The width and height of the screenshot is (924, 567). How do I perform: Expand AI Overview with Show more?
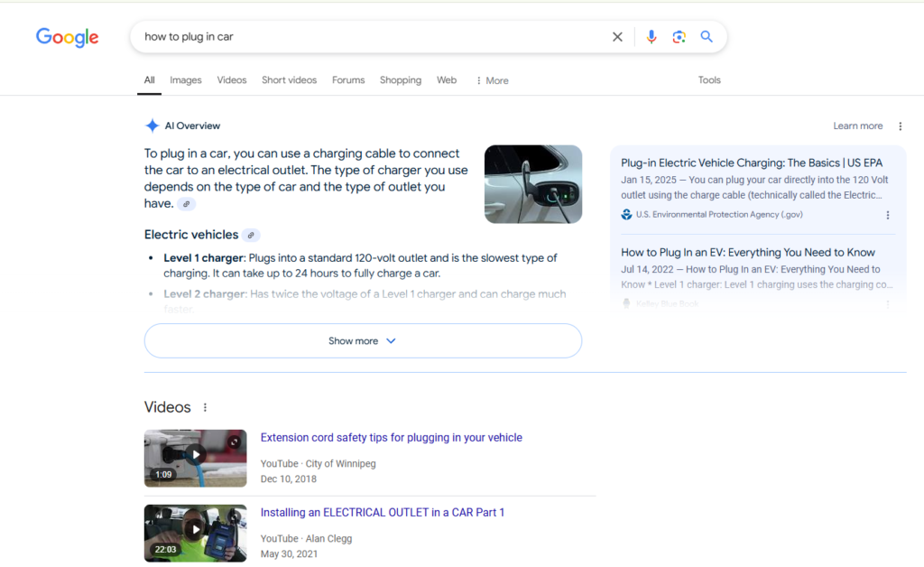click(x=363, y=340)
